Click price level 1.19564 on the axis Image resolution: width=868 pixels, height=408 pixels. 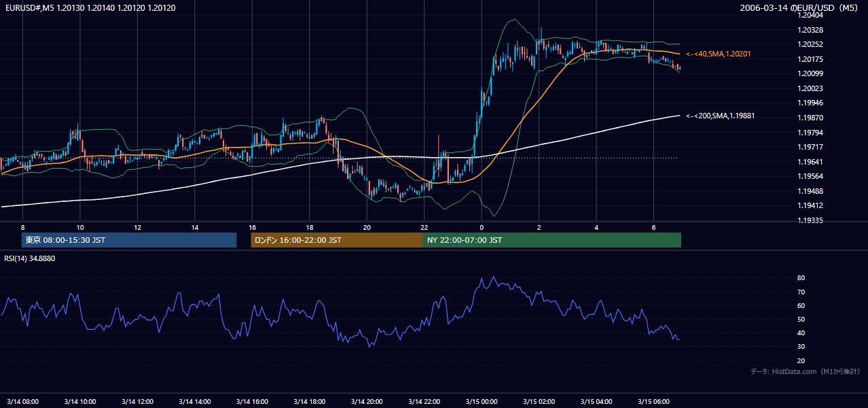(810, 177)
